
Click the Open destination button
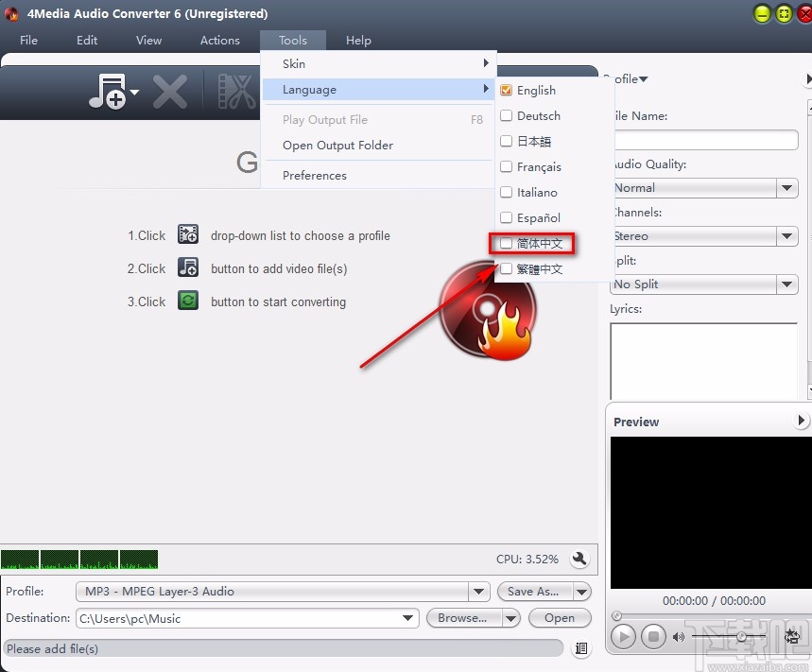pyautogui.click(x=560, y=618)
